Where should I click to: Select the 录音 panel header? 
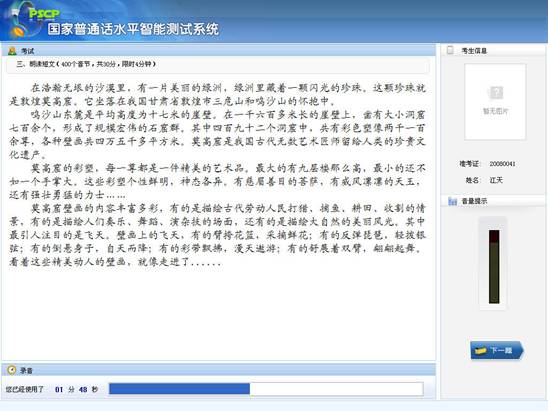pos(218,370)
